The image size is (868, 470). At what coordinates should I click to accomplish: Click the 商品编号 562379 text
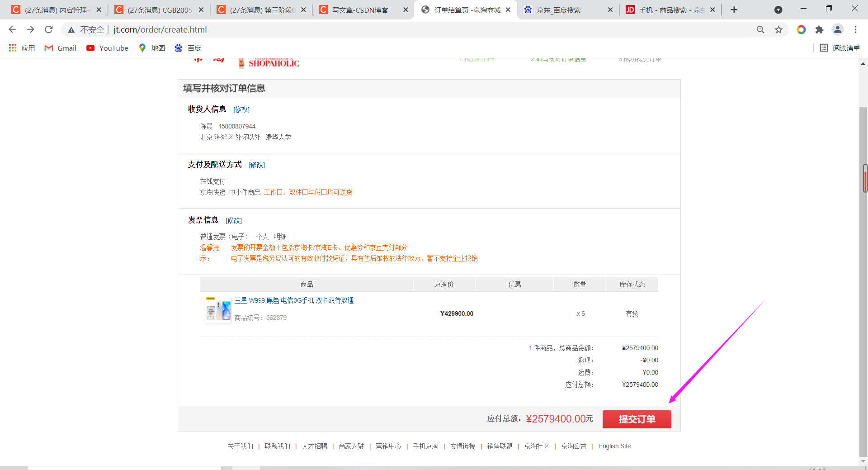pyautogui.click(x=260, y=318)
